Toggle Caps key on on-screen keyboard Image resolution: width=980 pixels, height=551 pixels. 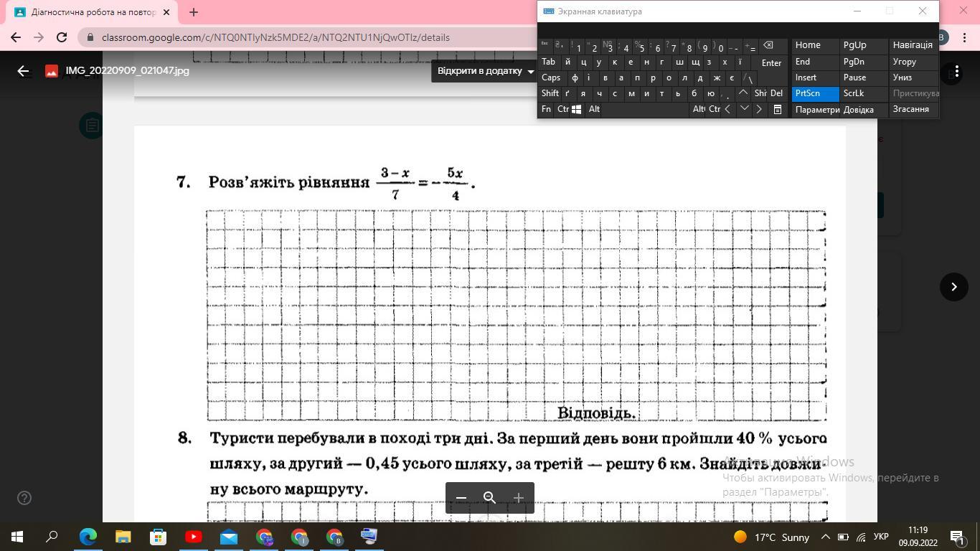click(551, 77)
